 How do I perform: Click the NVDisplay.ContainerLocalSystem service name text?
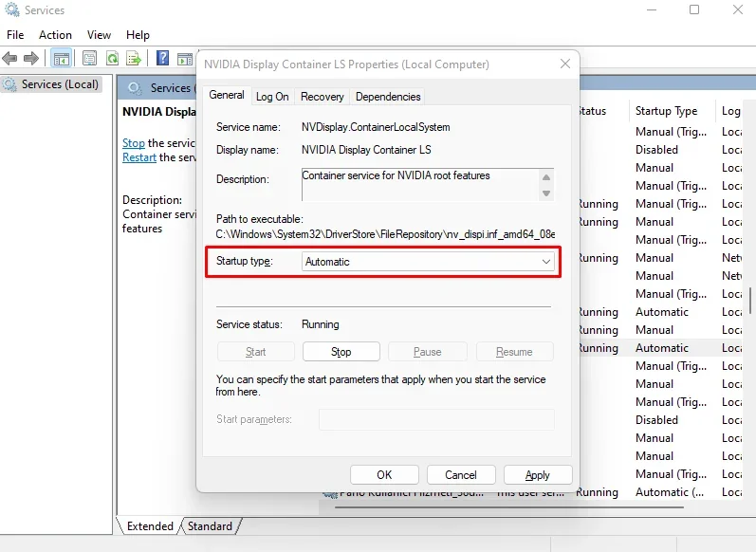coord(376,127)
